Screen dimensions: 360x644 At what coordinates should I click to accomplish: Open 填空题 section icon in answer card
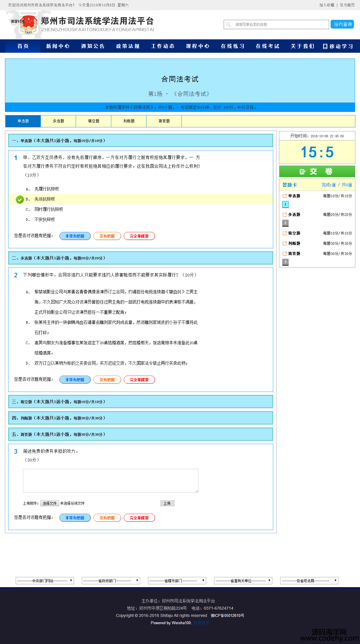pos(285,233)
